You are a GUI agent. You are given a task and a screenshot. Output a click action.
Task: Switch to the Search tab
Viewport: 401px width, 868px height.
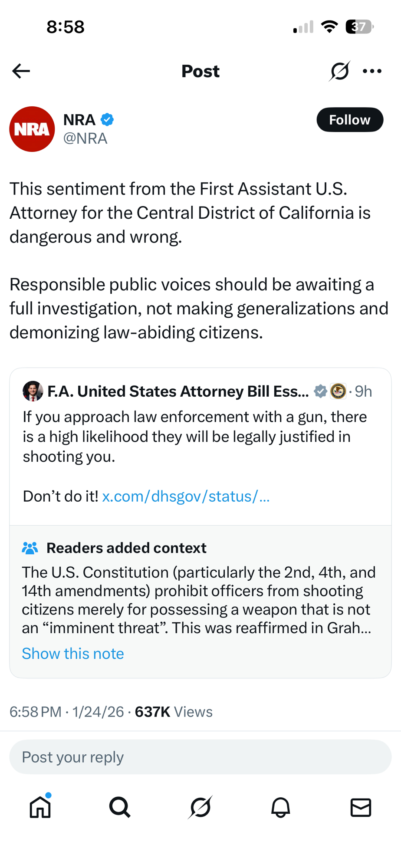120,807
